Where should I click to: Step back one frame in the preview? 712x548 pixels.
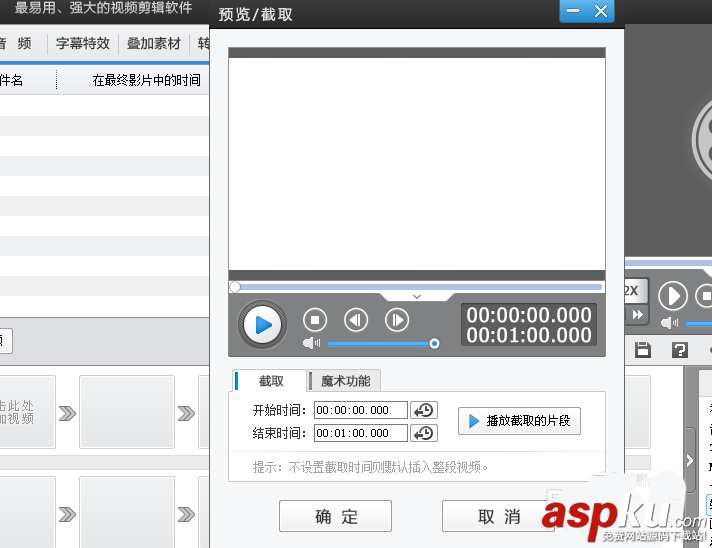(356, 320)
